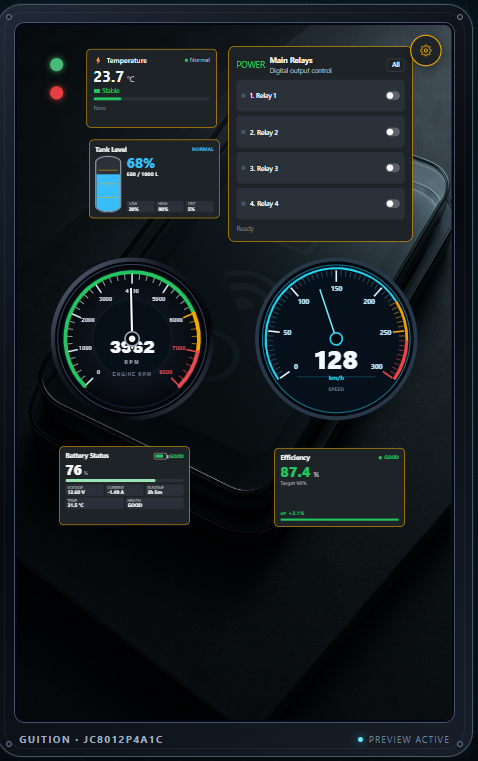Click the ENGINE RPM gauge label
Viewport: 478px width, 761px height.
[x=132, y=374]
